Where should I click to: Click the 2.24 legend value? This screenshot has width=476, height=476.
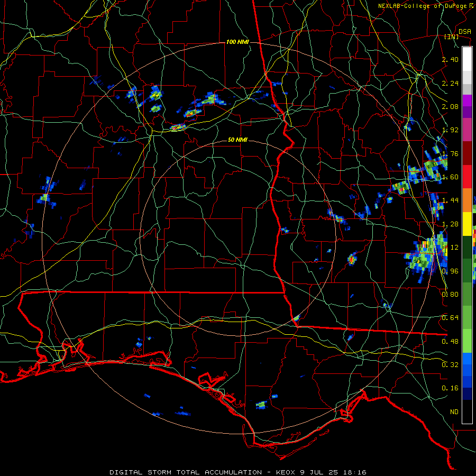[450, 83]
